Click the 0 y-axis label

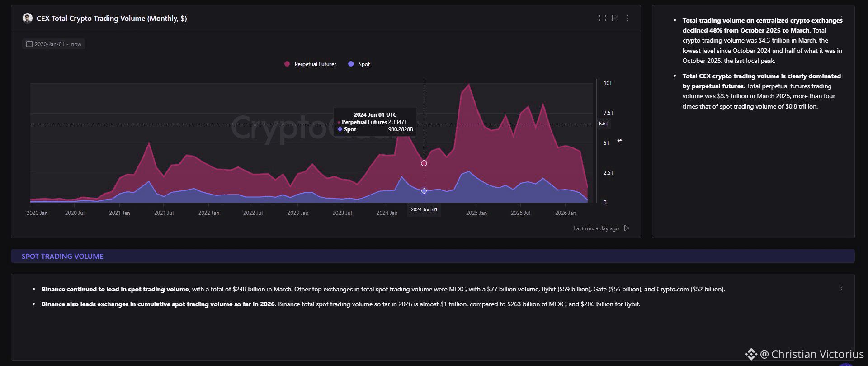(605, 203)
